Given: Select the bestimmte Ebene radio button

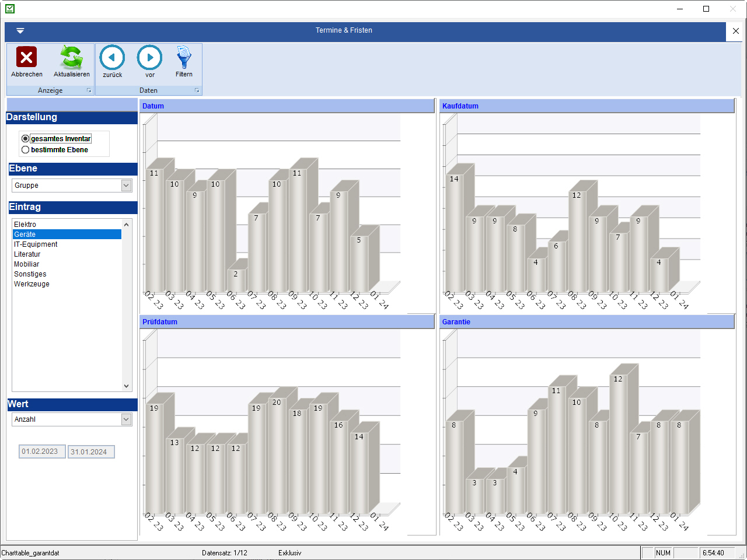Looking at the screenshot, I should pyautogui.click(x=25, y=150).
